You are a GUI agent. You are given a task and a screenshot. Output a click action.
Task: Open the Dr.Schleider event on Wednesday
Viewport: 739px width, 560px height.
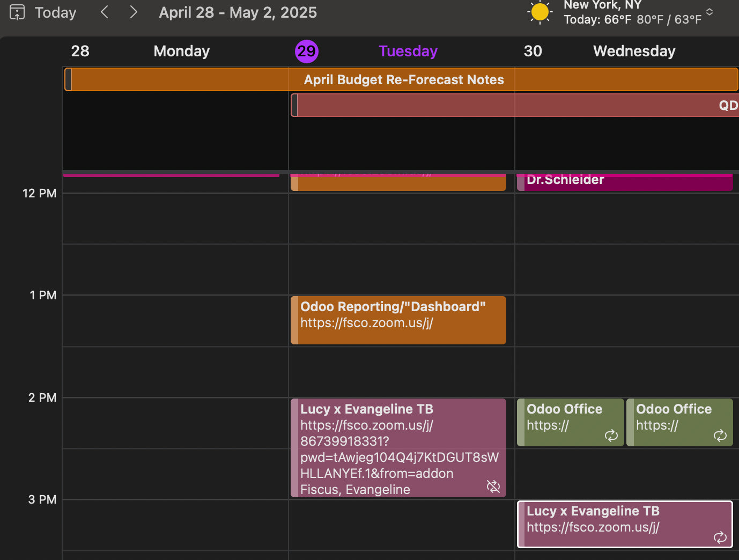coord(565,181)
